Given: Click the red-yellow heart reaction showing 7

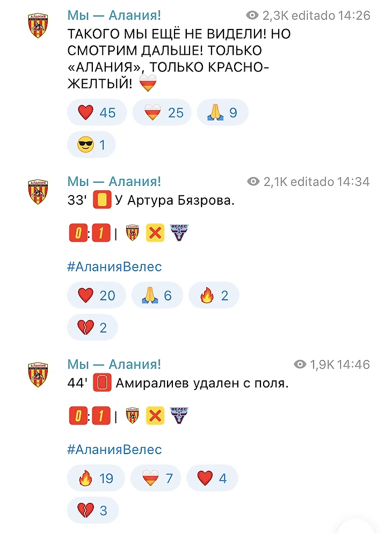Looking at the screenshot, I should pyautogui.click(x=157, y=478).
